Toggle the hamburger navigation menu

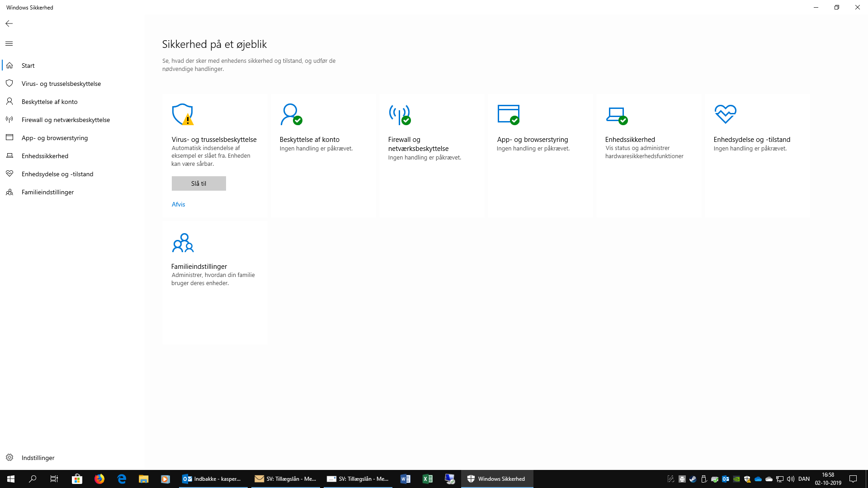pyautogui.click(x=9, y=44)
